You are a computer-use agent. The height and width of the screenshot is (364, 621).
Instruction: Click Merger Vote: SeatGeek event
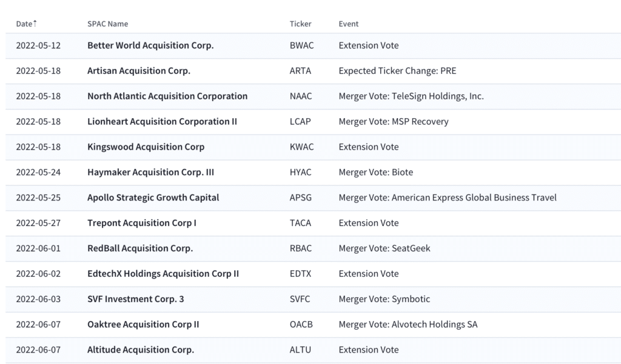pyautogui.click(x=384, y=248)
